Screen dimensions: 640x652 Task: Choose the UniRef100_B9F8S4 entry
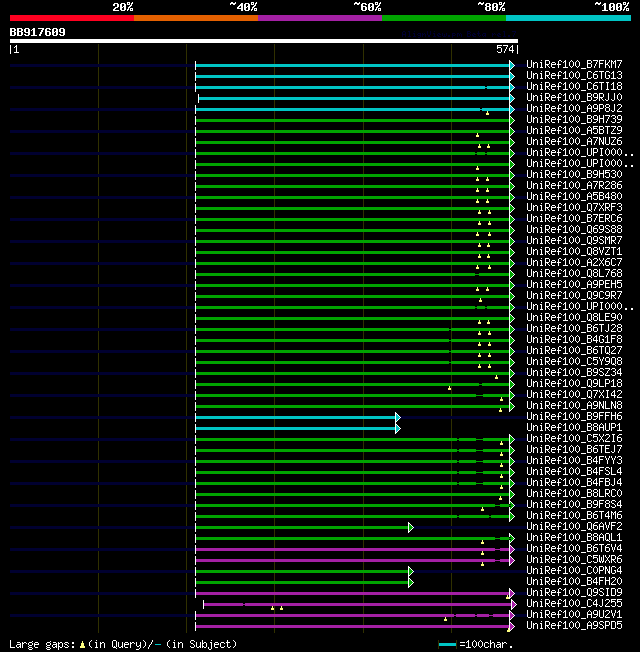[574, 505]
